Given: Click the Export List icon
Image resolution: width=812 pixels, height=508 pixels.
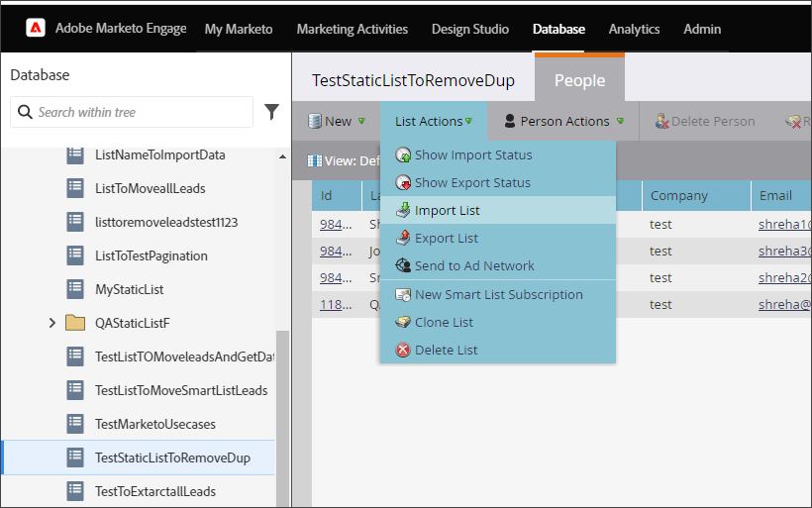Looking at the screenshot, I should pos(403,239).
